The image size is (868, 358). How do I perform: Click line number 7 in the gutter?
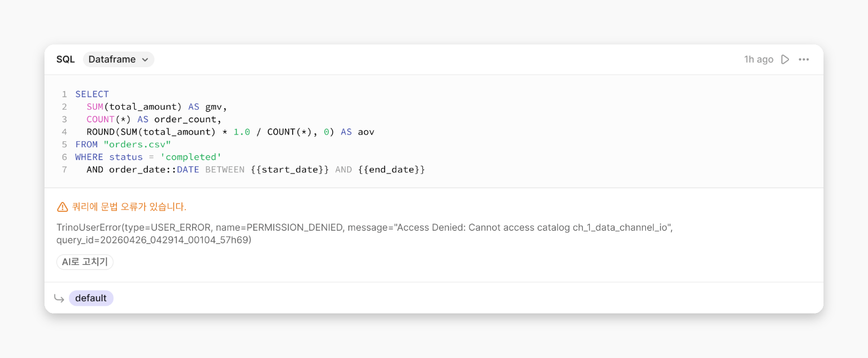(x=65, y=170)
